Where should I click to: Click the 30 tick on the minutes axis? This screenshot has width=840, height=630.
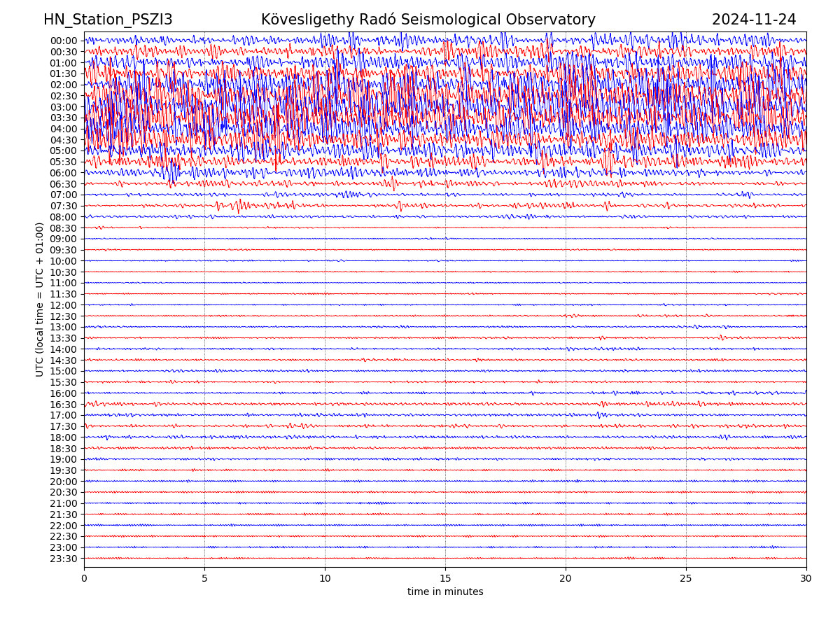(806, 579)
